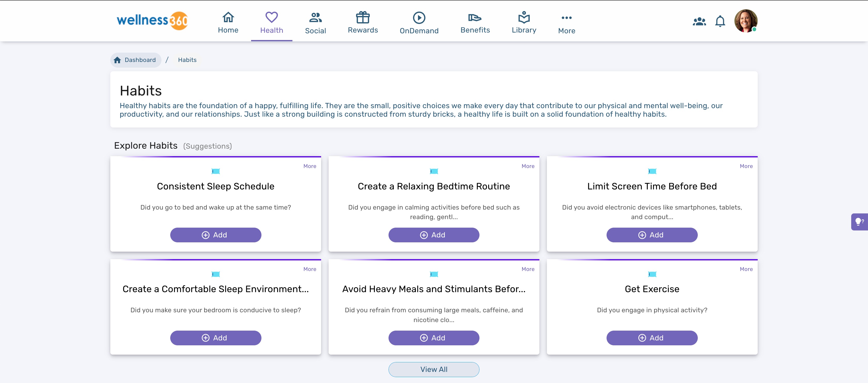868x383 pixels.
Task: Click pillow icon on Relaxing Bedtime Routine card
Action: click(434, 171)
